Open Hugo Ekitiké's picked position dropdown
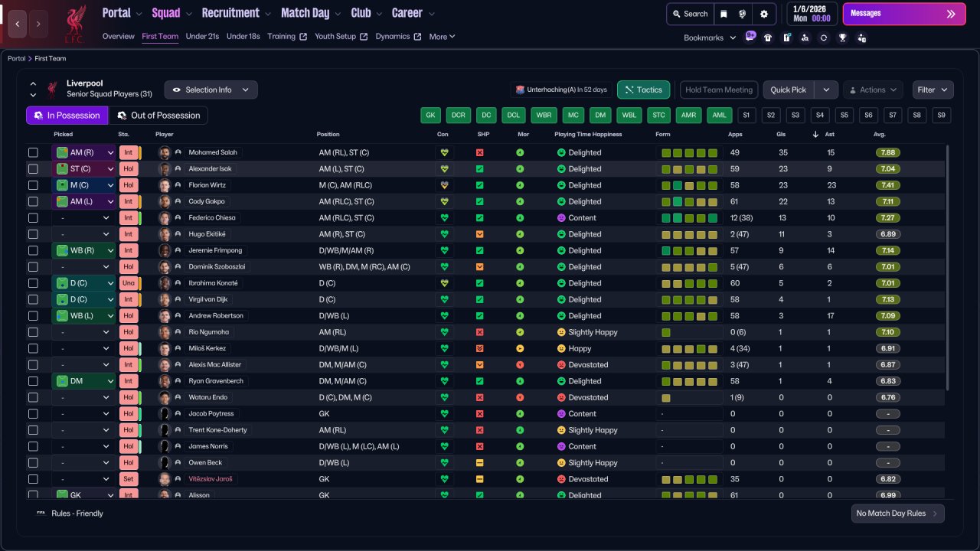The width and height of the screenshot is (980, 551). [83, 234]
